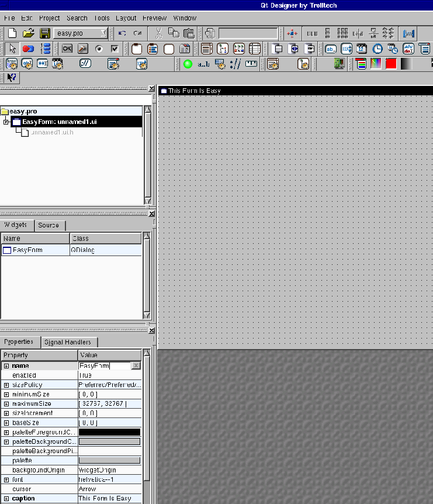Open the Layout menu
The height and width of the screenshot is (504, 433).
click(x=126, y=18)
